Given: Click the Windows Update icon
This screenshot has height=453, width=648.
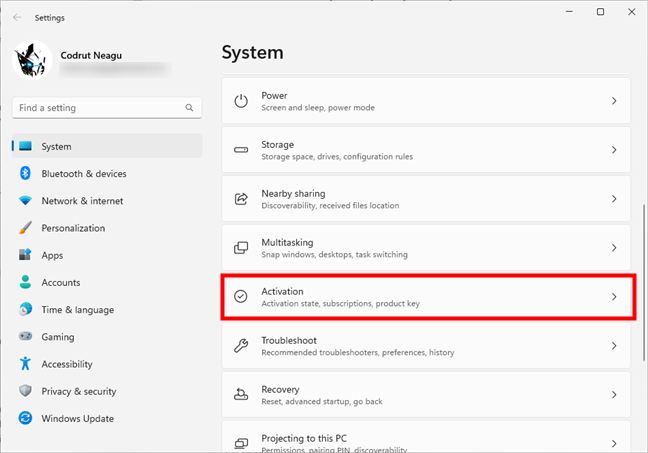Looking at the screenshot, I should coord(25,419).
